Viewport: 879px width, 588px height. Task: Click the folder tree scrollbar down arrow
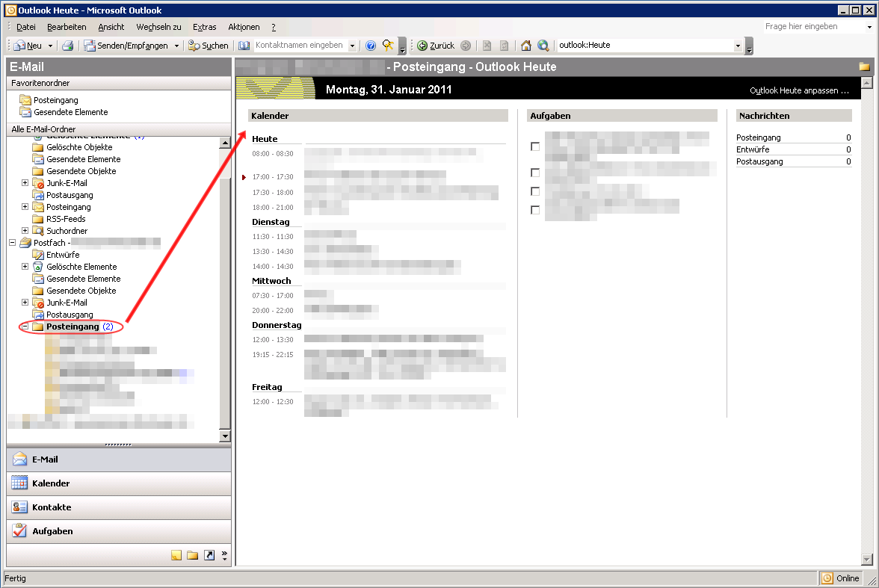click(x=225, y=436)
